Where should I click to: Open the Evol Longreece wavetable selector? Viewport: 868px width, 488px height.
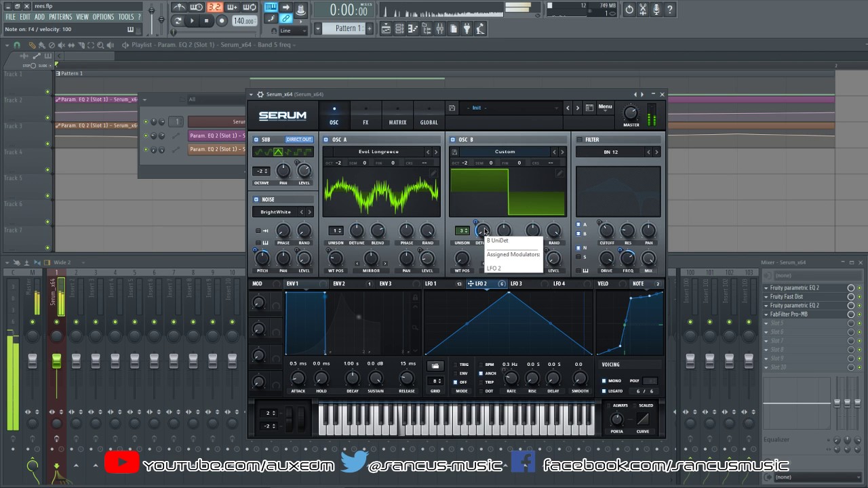378,152
